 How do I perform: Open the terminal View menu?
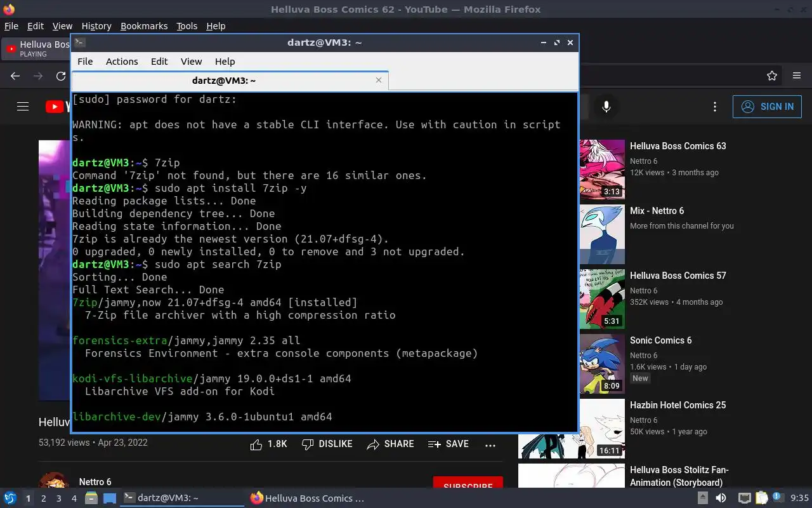click(x=191, y=62)
